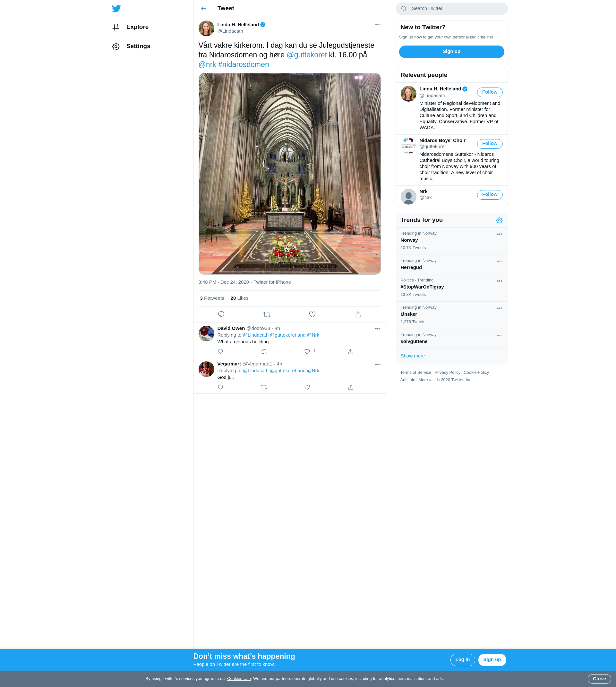Click the Twitter bird logo
This screenshot has width=616, height=687.
(116, 8)
